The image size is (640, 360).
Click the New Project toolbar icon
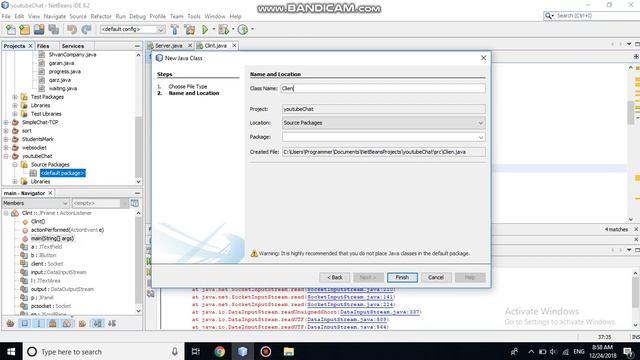24,29
